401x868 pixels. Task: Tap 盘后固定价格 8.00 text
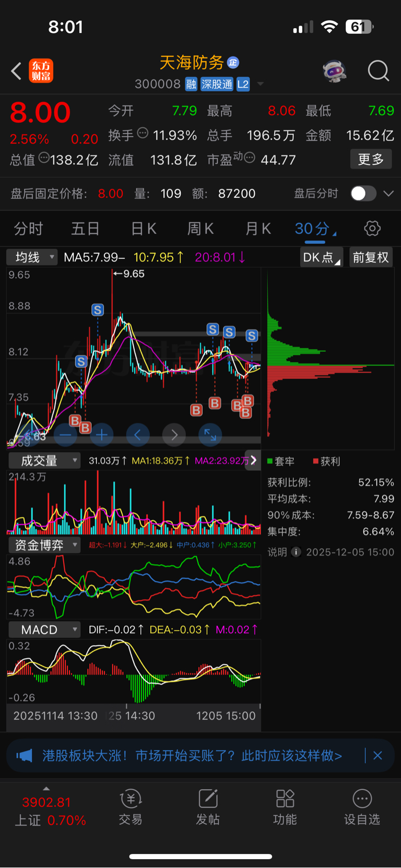[x=67, y=194]
